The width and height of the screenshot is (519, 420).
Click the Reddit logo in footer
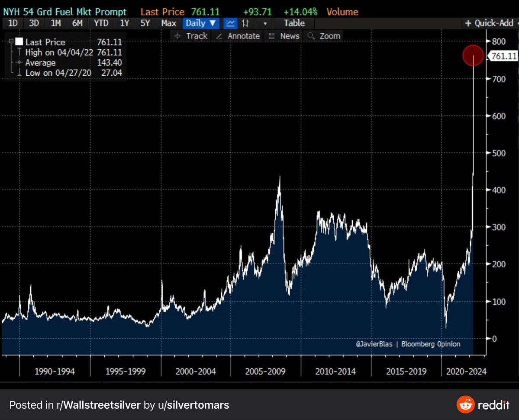coord(483,405)
